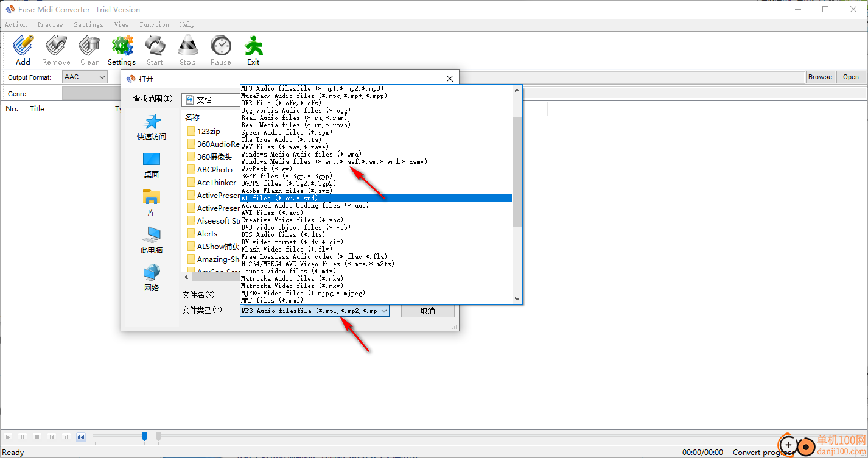868x458 pixels.
Task: Select the 123zip folder
Action: pyautogui.click(x=204, y=131)
